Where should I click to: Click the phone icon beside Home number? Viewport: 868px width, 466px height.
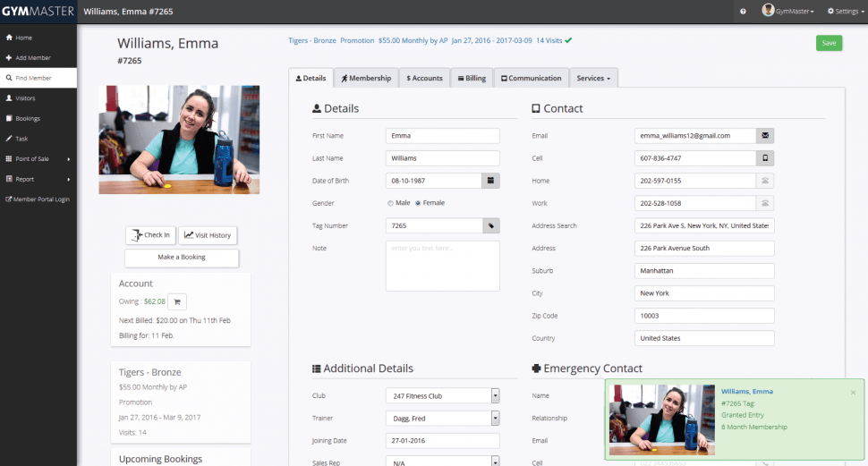(765, 181)
